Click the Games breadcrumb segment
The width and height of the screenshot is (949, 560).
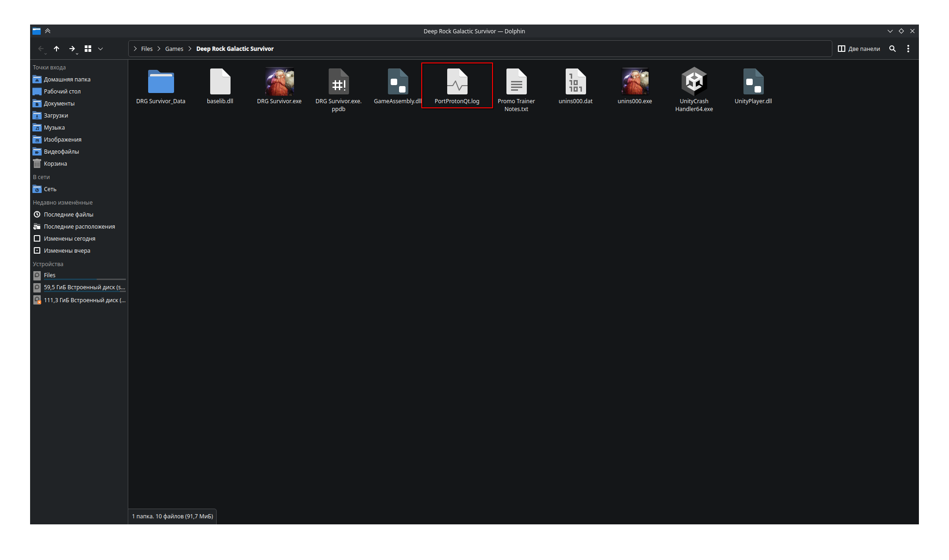174,49
